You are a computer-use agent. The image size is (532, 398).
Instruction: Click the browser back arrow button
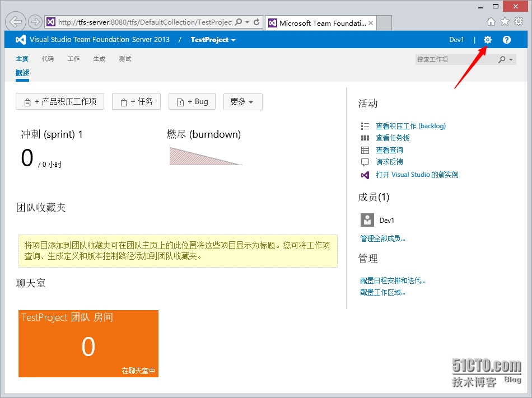point(16,22)
